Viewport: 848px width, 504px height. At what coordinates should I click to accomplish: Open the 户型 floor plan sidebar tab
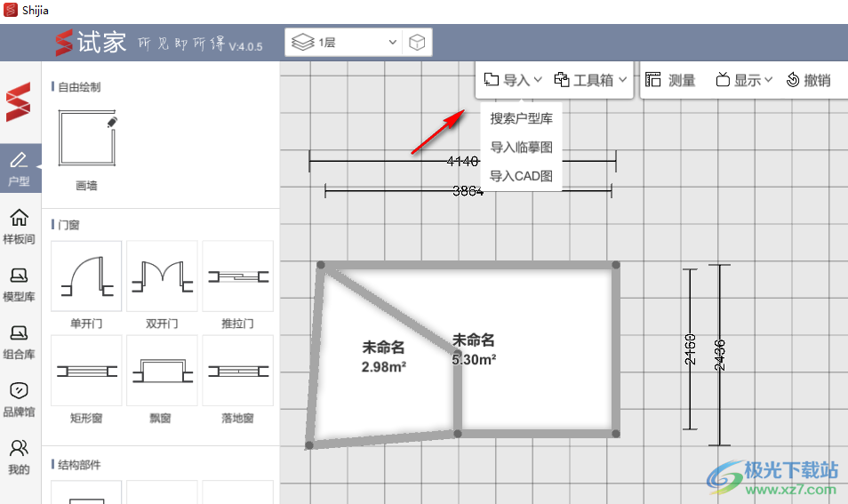coord(20,168)
